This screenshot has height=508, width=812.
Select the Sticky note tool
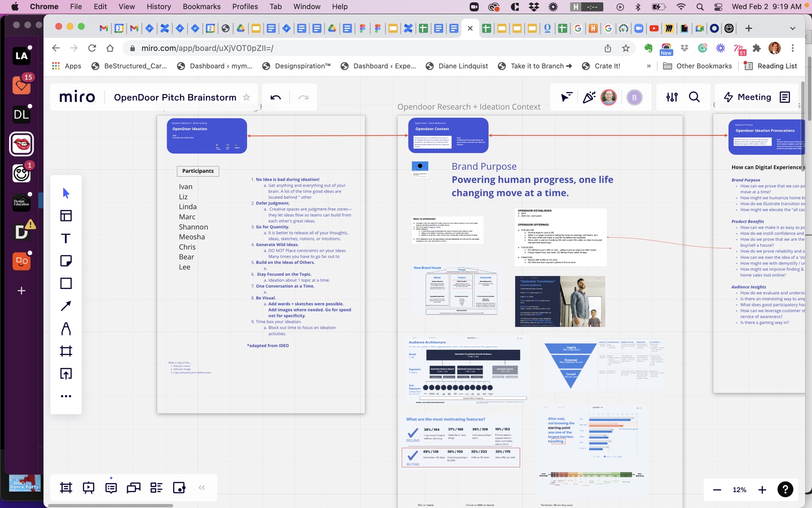(x=66, y=261)
